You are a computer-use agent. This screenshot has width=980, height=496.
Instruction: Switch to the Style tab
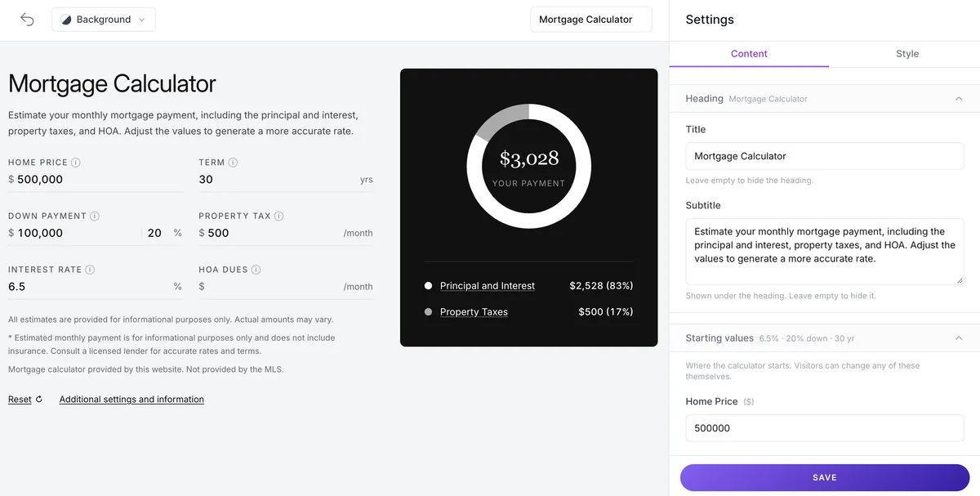907,54
